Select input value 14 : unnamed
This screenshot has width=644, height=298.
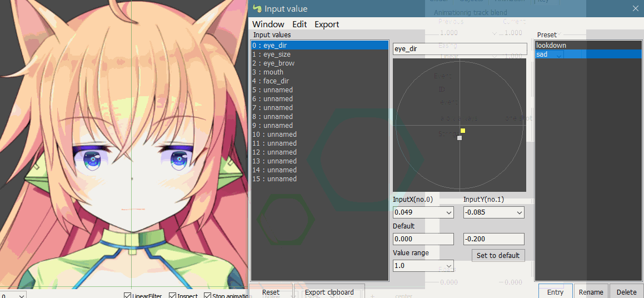point(319,170)
